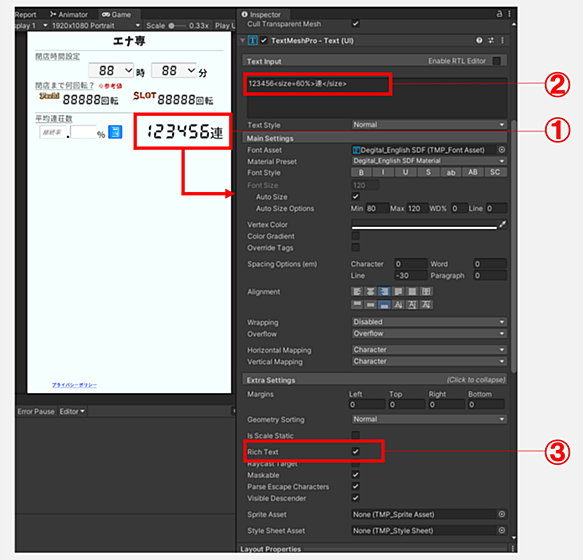The image size is (586, 560).
Task: Toggle Strikethrough font style button
Action: 428,172
